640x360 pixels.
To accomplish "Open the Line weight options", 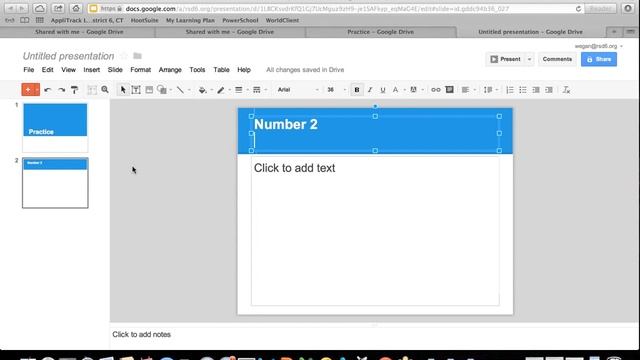I will [239, 90].
